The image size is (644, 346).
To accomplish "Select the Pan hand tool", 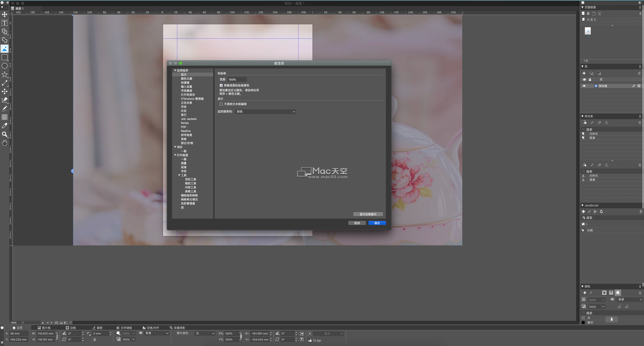I will click(x=5, y=143).
